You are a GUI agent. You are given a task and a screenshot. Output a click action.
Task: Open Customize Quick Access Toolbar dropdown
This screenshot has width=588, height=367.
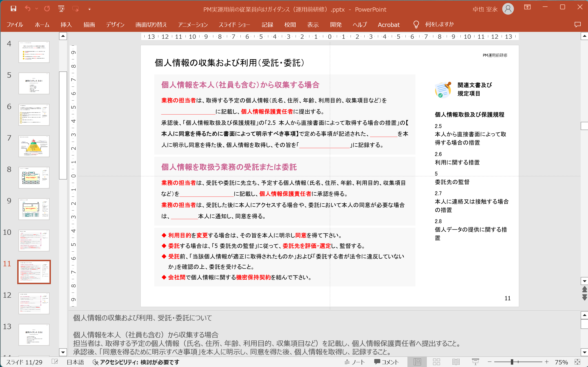tap(89, 9)
